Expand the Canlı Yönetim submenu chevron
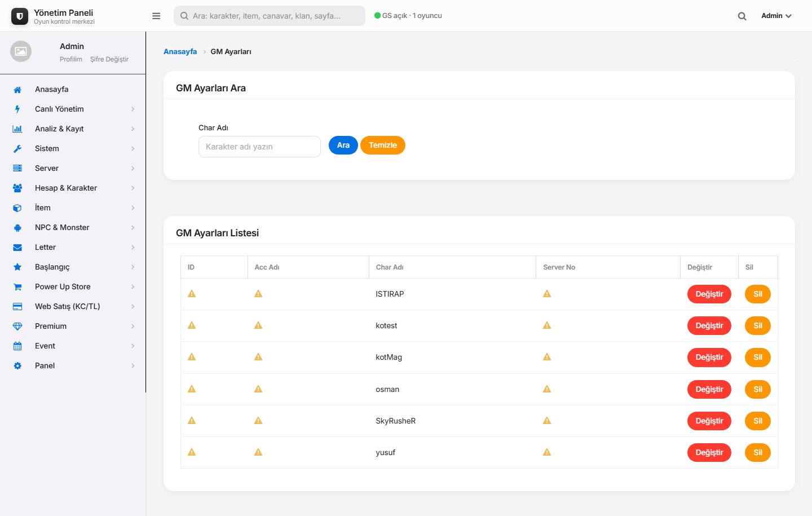Image resolution: width=812 pixels, height=516 pixels. tap(133, 109)
